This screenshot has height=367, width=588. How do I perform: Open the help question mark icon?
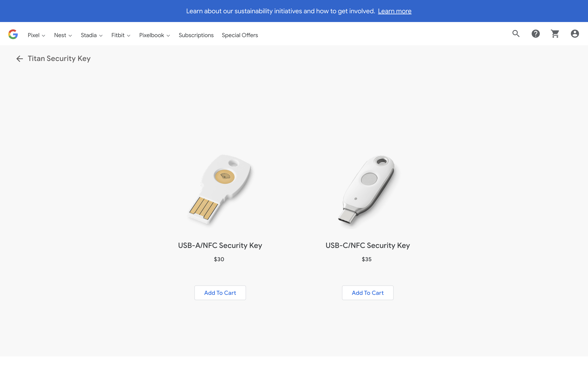[x=536, y=34]
